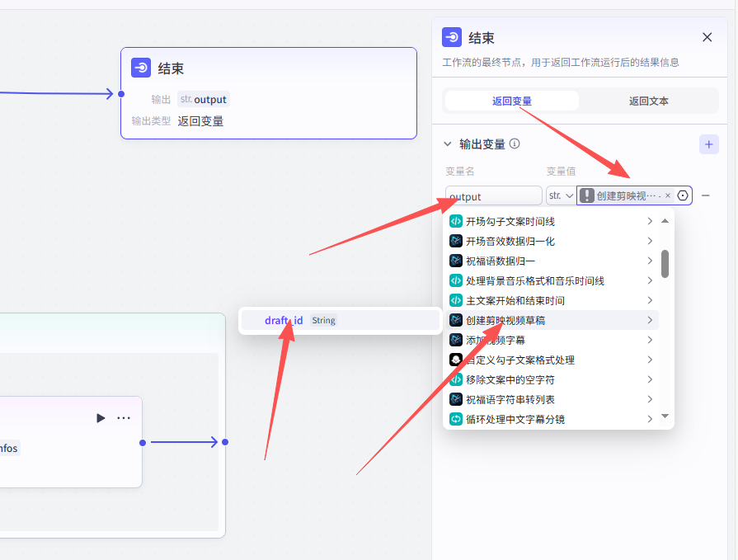Viewport: 738px width, 560px height.
Task: Click the output variable name field
Action: 494,196
